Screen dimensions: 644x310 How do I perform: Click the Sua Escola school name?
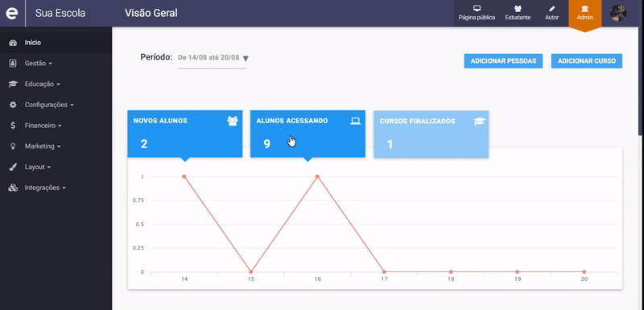[x=60, y=13]
